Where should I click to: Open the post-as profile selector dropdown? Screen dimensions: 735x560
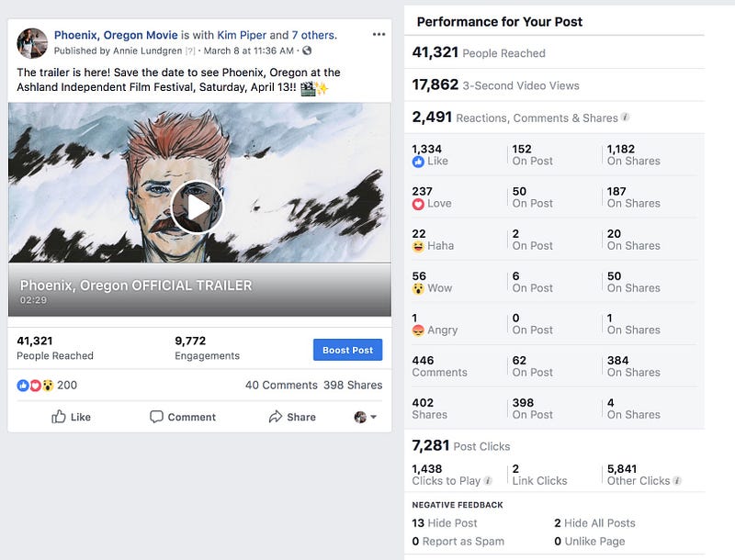click(x=366, y=417)
